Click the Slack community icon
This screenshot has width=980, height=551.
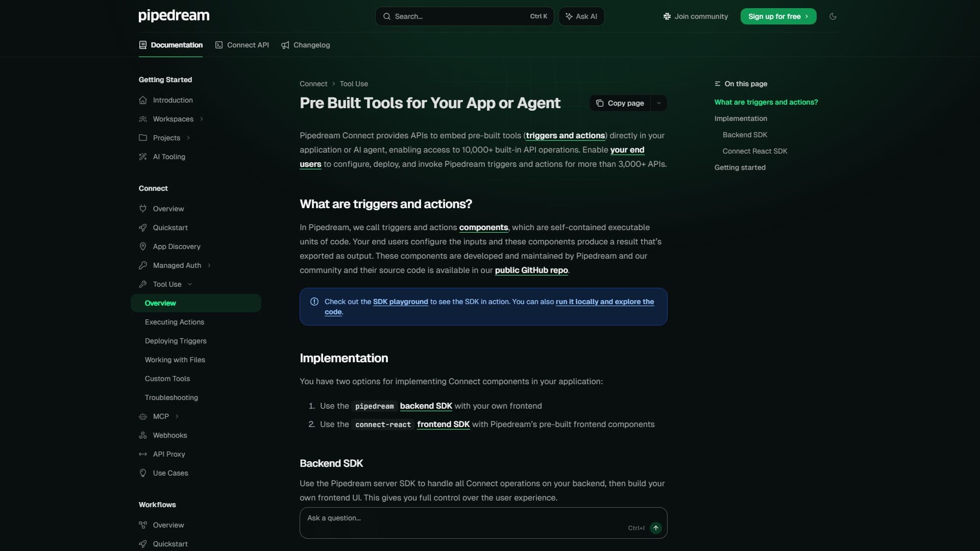pyautogui.click(x=667, y=16)
